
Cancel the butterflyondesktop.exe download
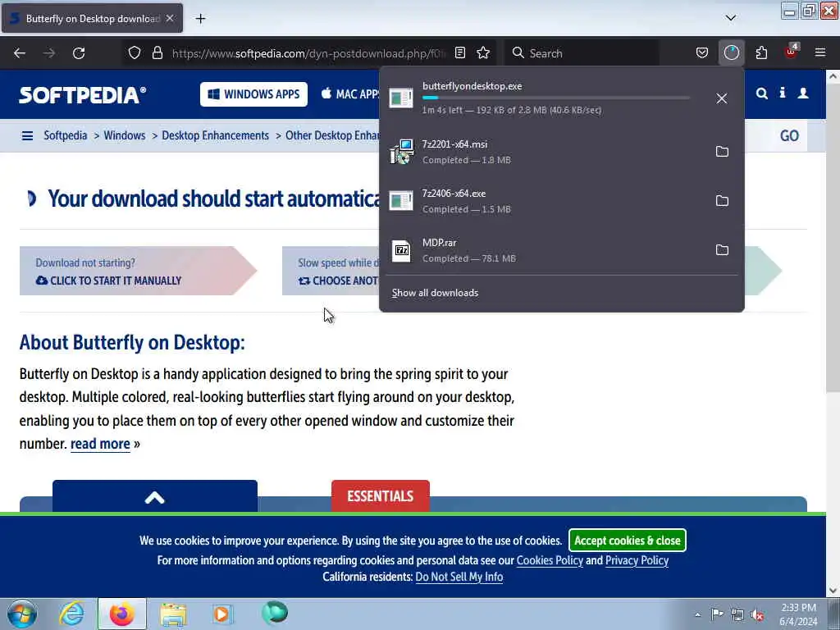[722, 98]
